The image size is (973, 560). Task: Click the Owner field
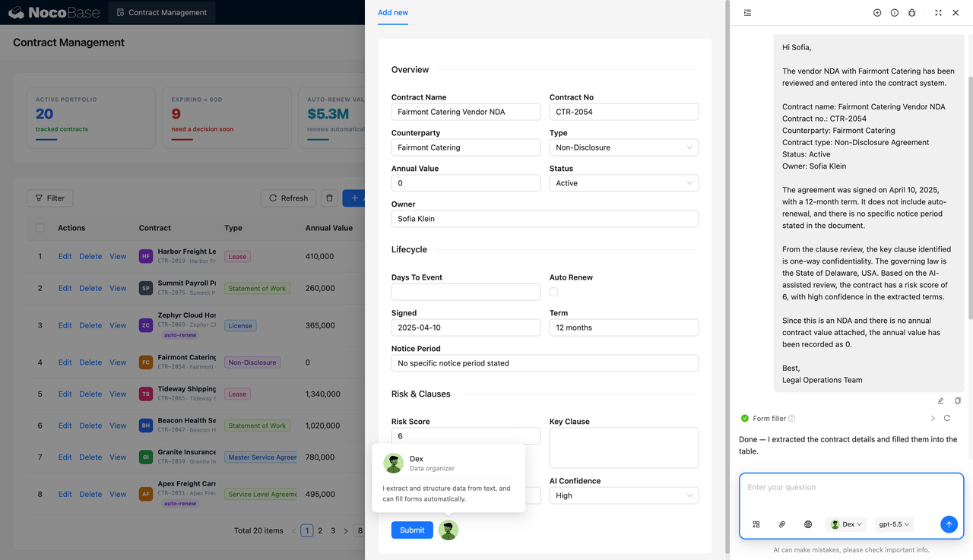click(x=545, y=219)
